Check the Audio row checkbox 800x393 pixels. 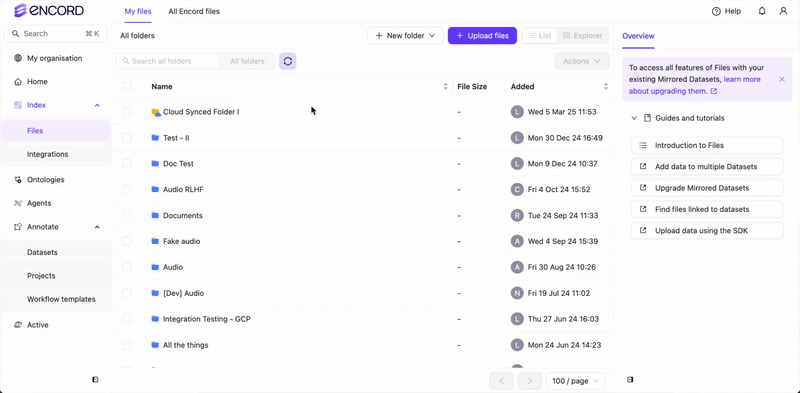pos(127,267)
